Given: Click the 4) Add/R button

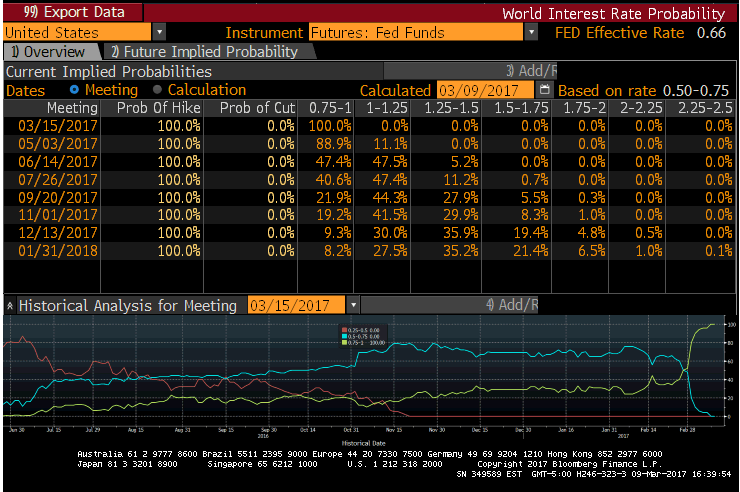Looking at the screenshot, I should [450, 305].
